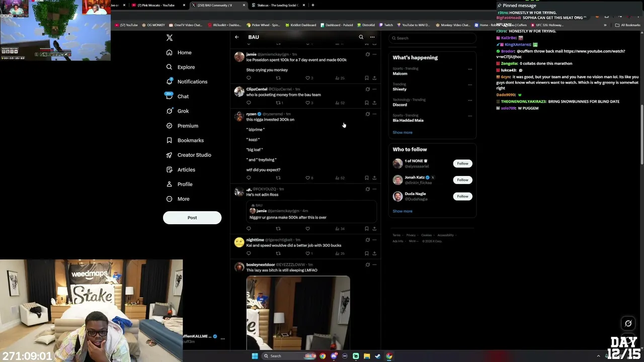The height and width of the screenshot is (362, 644).
Task: Open the Twitch bookmark
Action: coord(386,25)
